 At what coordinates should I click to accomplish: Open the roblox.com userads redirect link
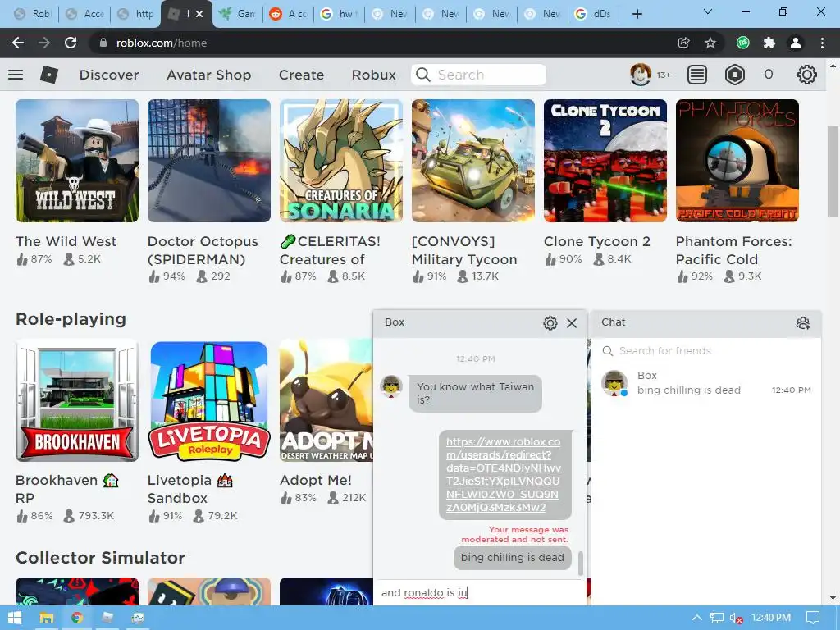[x=503, y=475]
